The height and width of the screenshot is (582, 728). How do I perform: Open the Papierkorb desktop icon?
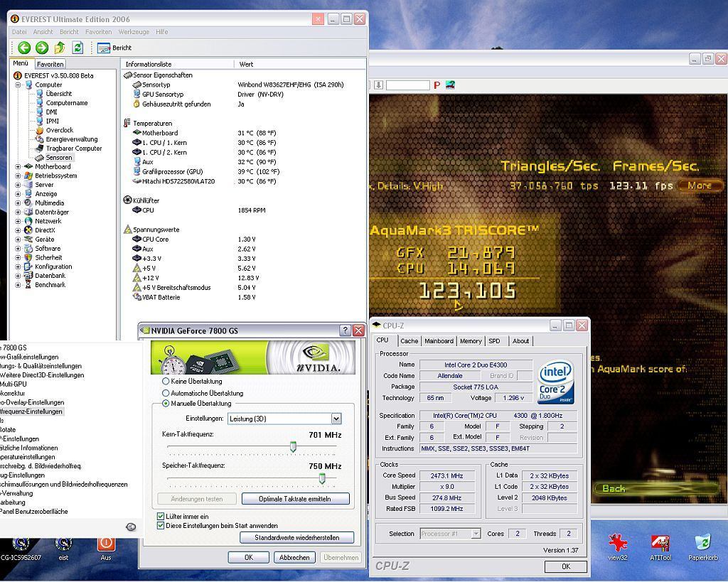tap(703, 548)
